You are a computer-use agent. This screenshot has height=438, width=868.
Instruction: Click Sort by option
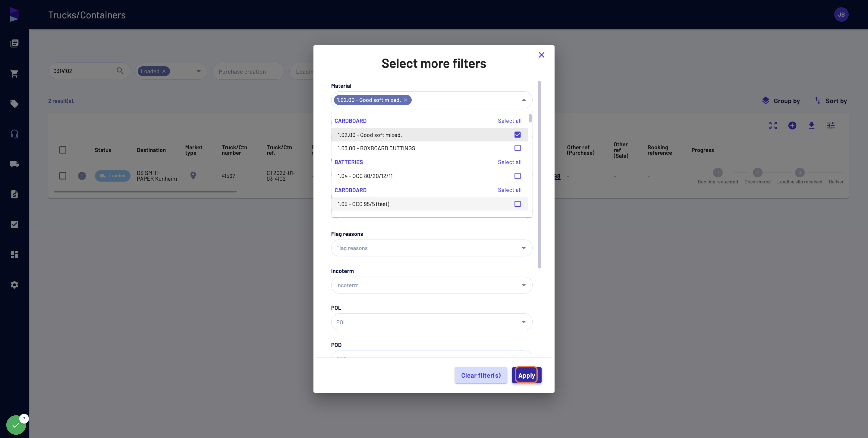[831, 101]
